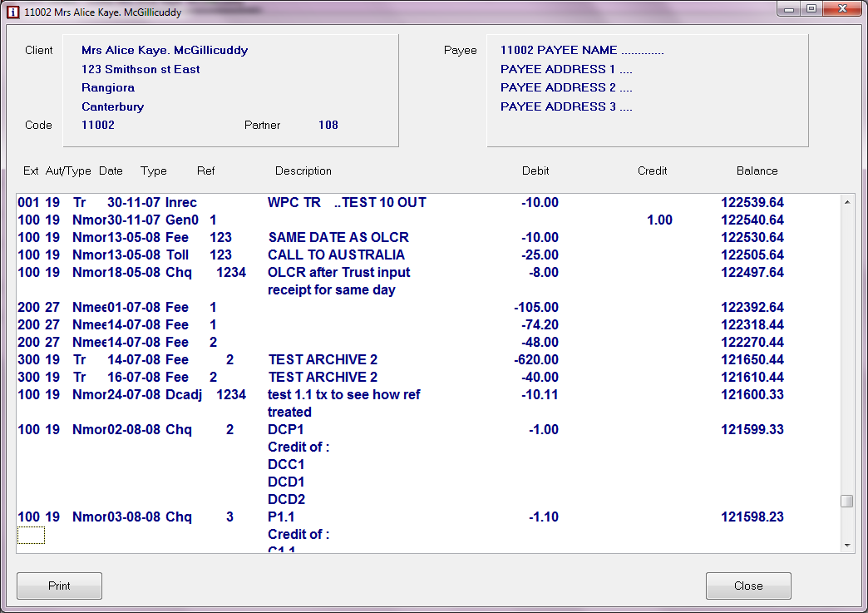Click the scroll up arrow of the transaction list
Viewport: 868px width, 613px height.
click(x=846, y=202)
